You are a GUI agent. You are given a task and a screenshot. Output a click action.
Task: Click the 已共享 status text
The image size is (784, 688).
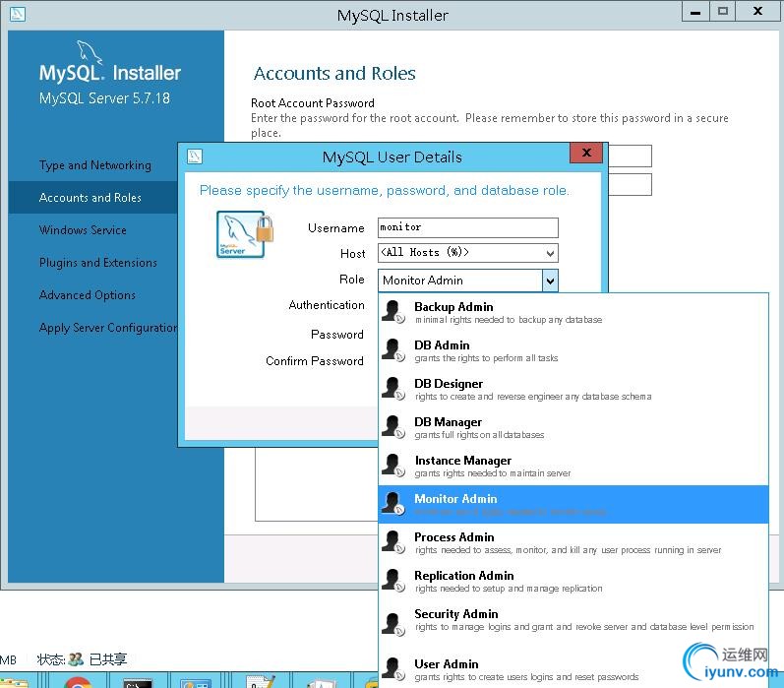click(108, 659)
